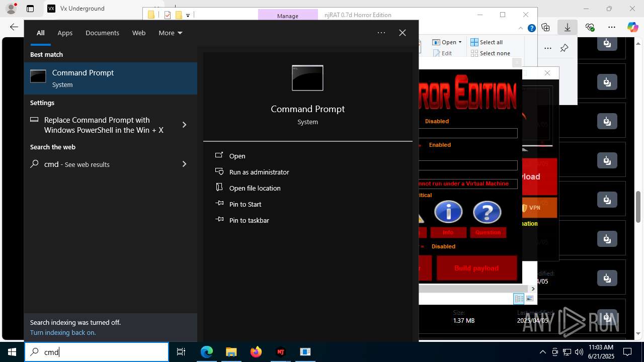The width and height of the screenshot is (644, 362).
Task: Expand the More search filter dropdown
Action: 171,33
